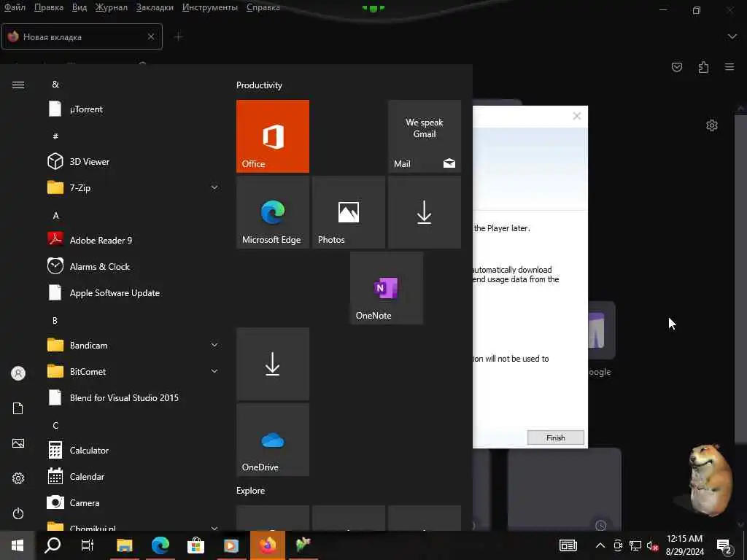Open Журнал menu
The image size is (747, 560).
click(112, 7)
